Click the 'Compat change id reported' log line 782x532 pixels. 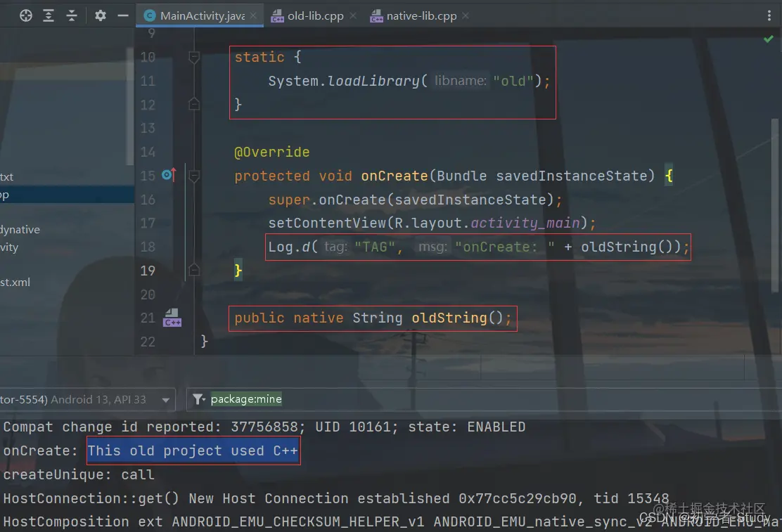[x=264, y=427]
